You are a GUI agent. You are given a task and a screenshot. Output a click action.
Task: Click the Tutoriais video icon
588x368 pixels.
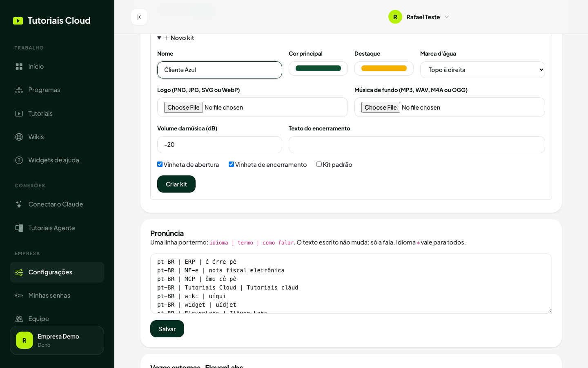coord(19,114)
